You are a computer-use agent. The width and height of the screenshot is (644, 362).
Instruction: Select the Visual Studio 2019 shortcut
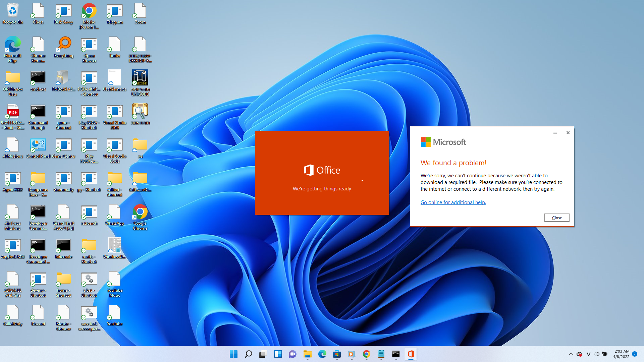(x=115, y=117)
